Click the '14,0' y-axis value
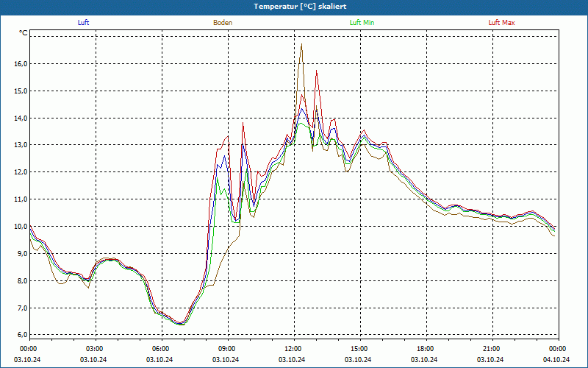588x368 pixels. pos(21,118)
